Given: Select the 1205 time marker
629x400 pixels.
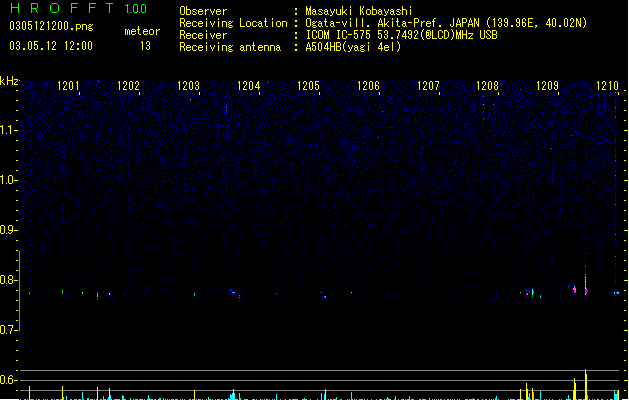Looking at the screenshot, I should point(308,86).
